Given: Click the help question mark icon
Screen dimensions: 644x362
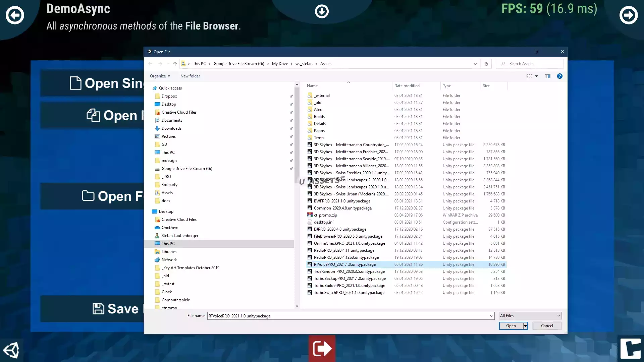Looking at the screenshot, I should point(559,76).
